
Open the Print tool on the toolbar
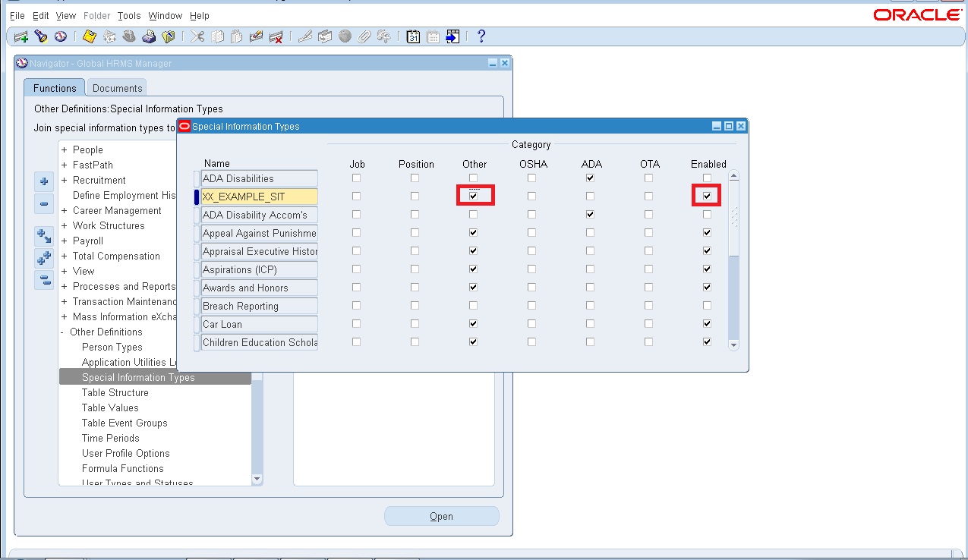pos(149,36)
